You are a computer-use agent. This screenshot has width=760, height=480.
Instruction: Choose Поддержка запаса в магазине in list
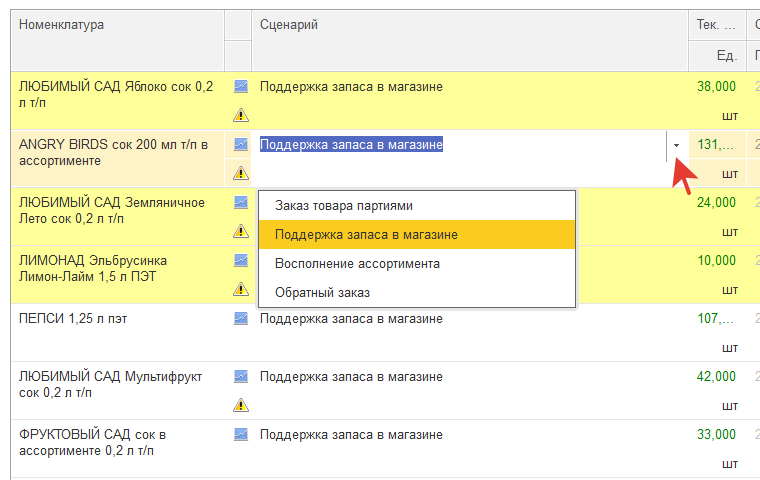[x=366, y=235]
